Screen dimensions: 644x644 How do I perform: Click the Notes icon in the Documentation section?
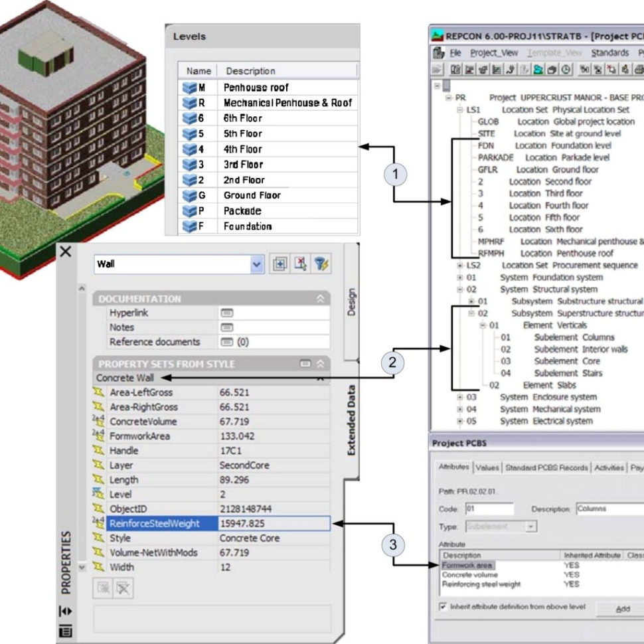pos(226,327)
